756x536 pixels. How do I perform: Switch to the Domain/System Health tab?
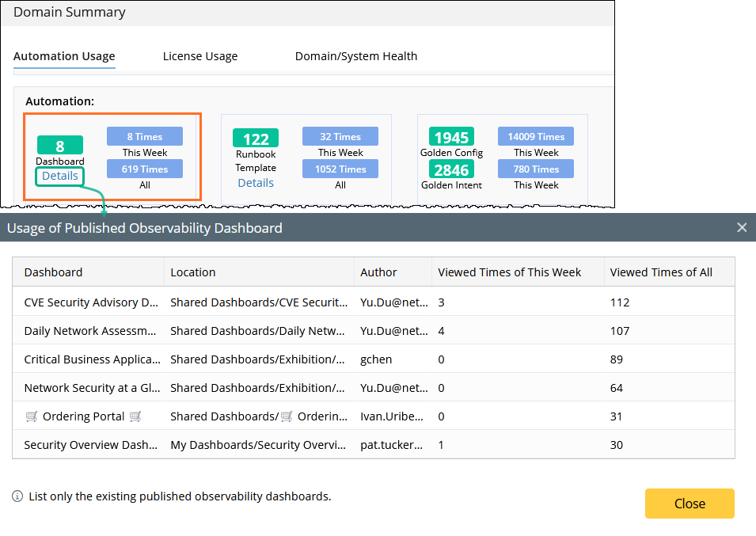[356, 56]
